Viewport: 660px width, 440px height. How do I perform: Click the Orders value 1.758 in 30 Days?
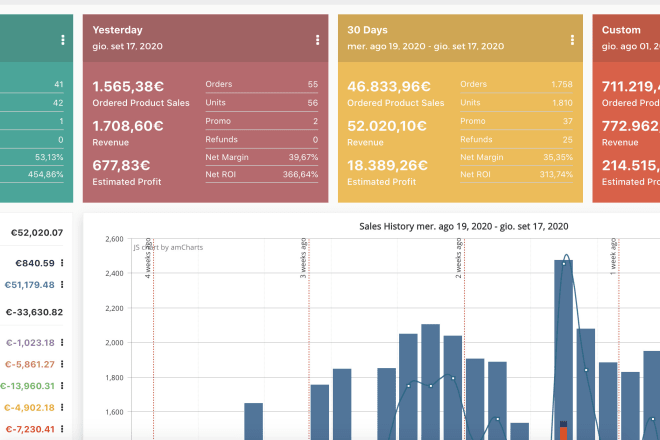tap(562, 84)
